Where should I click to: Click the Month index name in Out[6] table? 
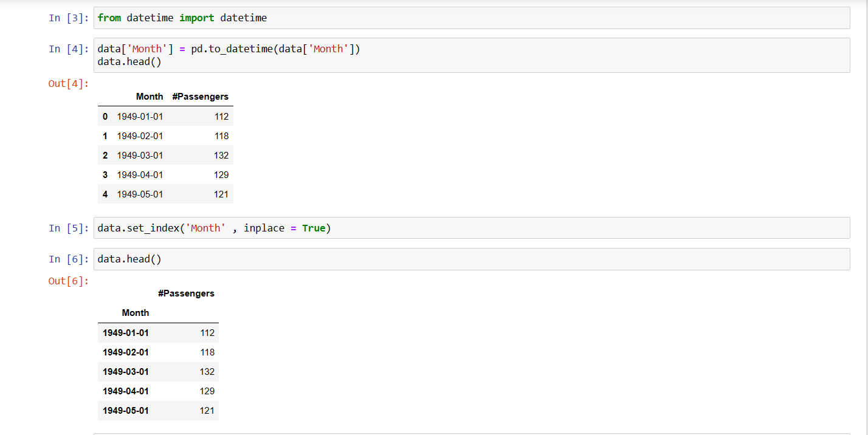pyautogui.click(x=136, y=313)
